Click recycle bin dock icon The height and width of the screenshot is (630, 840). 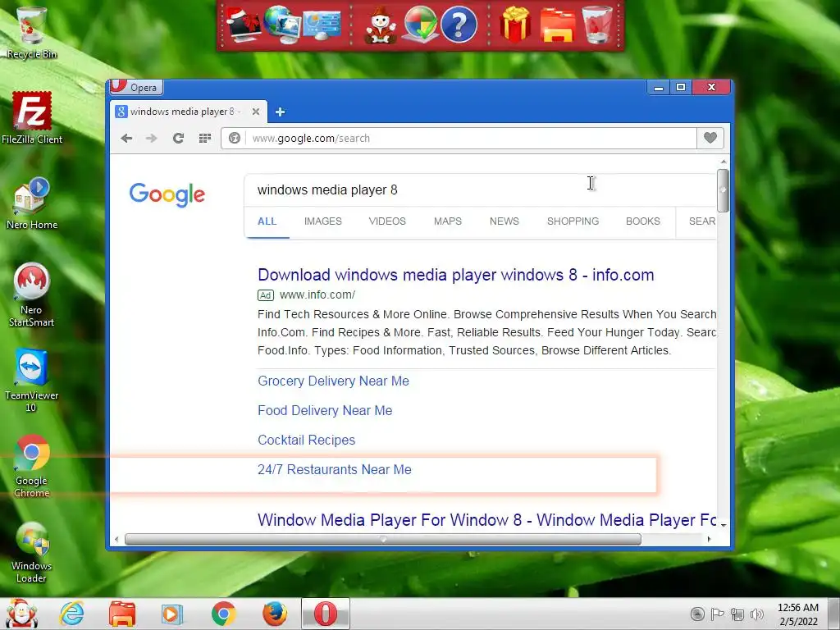tap(597, 24)
